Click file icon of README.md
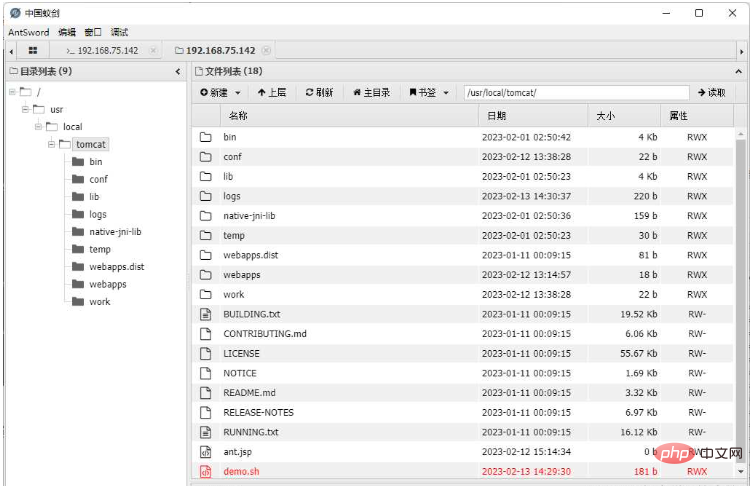The width and height of the screenshot is (753, 486). click(x=206, y=393)
